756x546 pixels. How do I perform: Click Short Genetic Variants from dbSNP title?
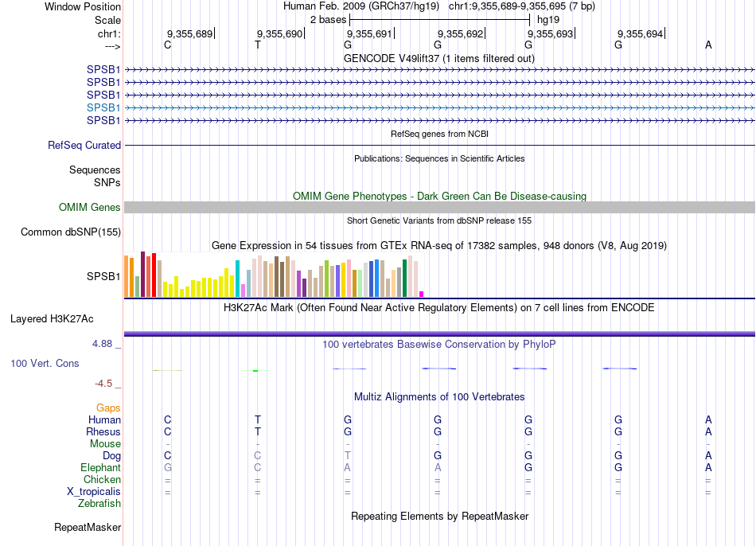pos(439,220)
